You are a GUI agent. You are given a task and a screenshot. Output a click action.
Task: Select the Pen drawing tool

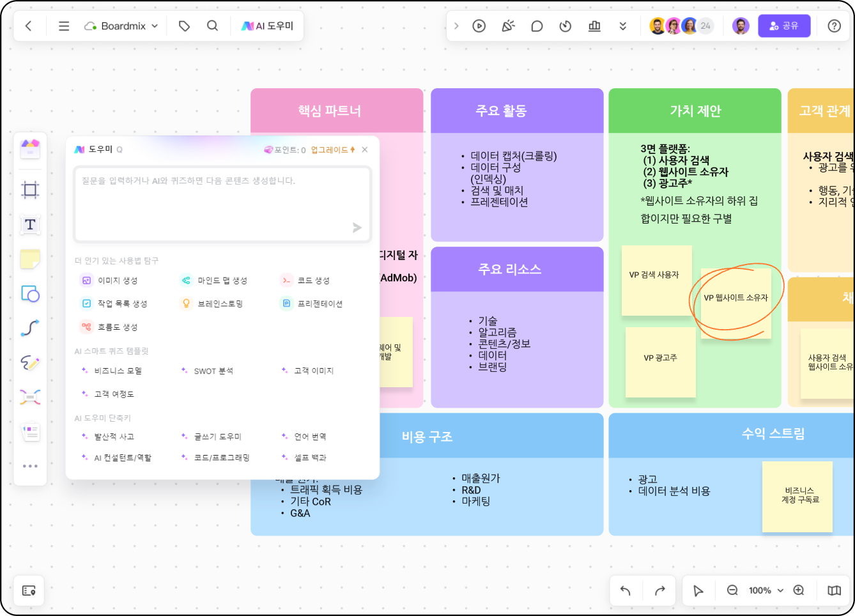30,362
